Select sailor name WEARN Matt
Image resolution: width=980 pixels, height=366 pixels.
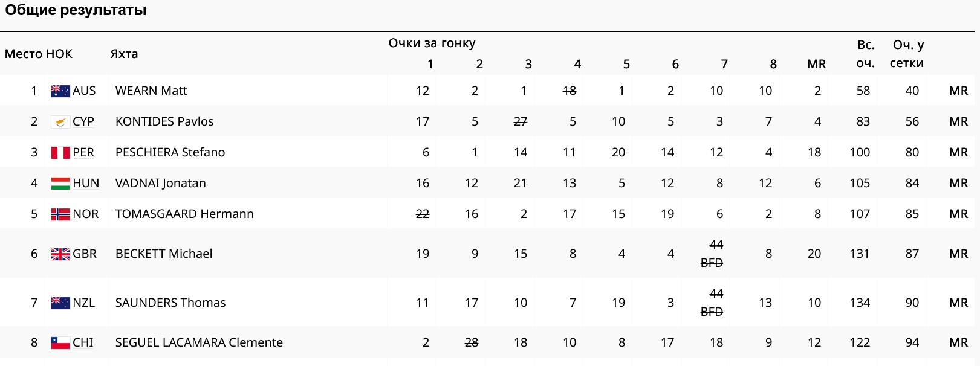(x=151, y=91)
